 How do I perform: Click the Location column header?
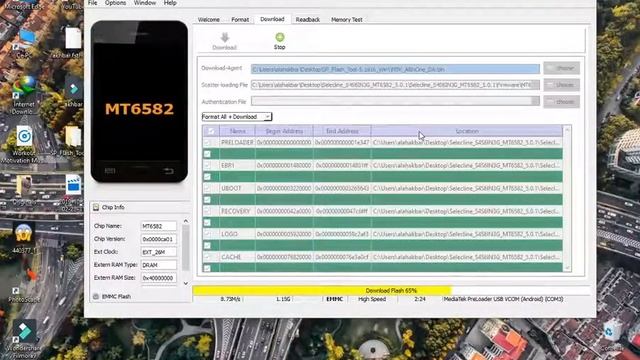pyautogui.click(x=467, y=131)
